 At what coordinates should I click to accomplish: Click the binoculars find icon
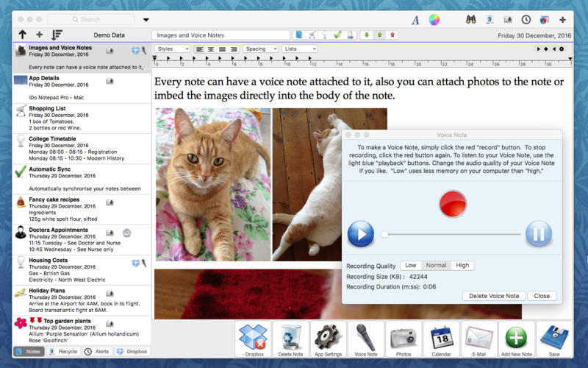point(471,20)
